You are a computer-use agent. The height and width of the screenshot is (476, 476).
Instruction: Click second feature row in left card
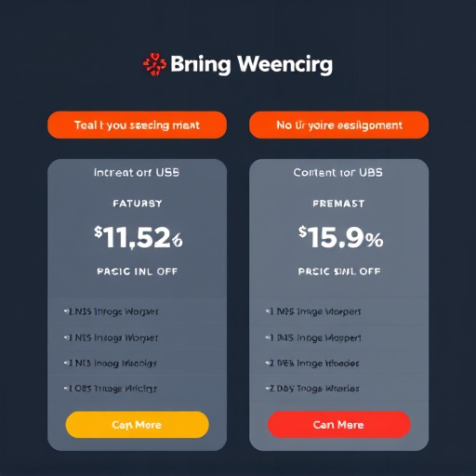click(x=137, y=337)
